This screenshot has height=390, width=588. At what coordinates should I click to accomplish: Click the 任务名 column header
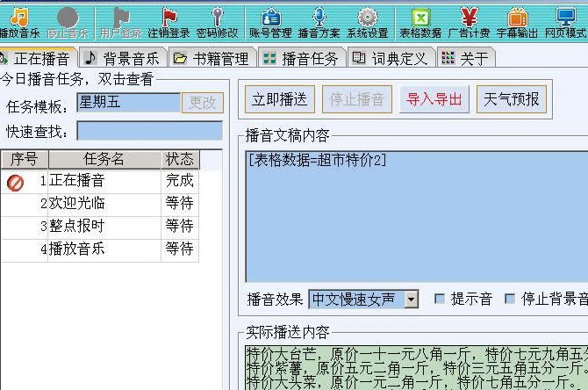point(104,159)
